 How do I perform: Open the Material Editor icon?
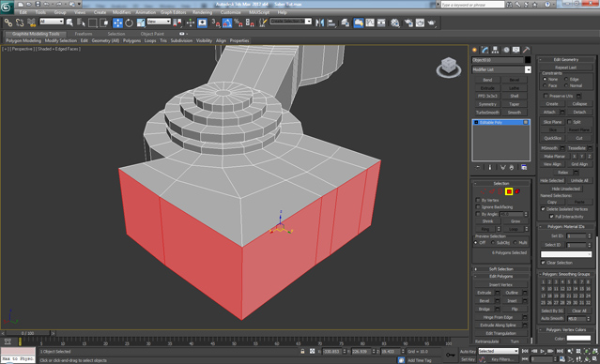[x=395, y=23]
